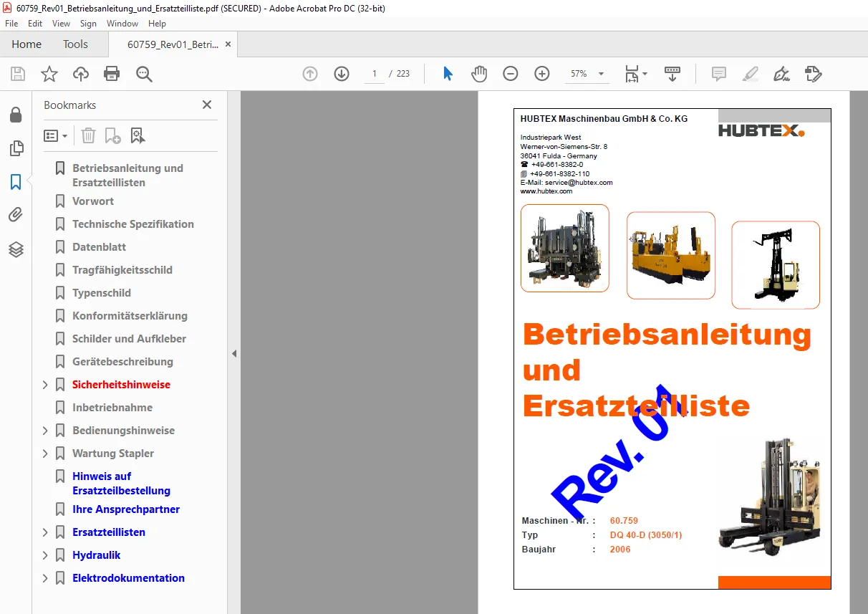
Task: Open the Sign menu
Action: (x=88, y=24)
